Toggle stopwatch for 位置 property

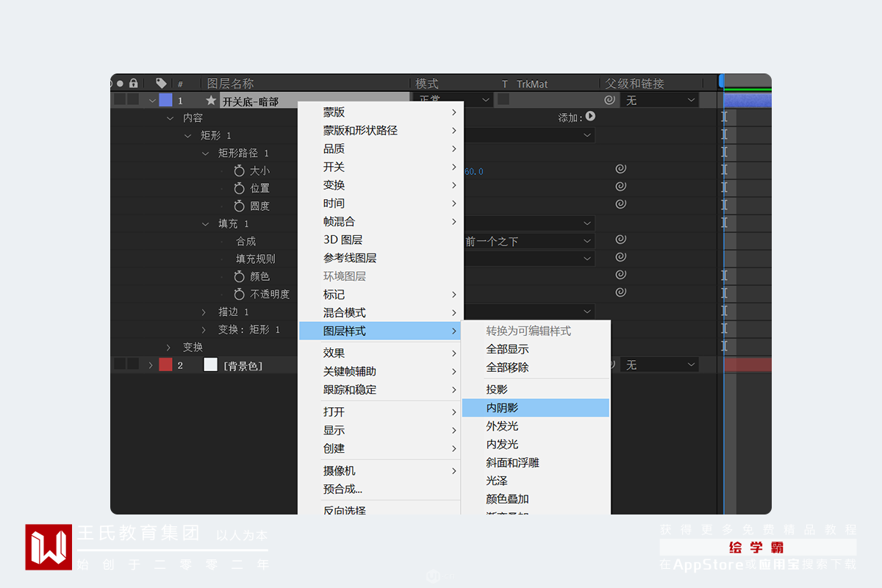239,188
